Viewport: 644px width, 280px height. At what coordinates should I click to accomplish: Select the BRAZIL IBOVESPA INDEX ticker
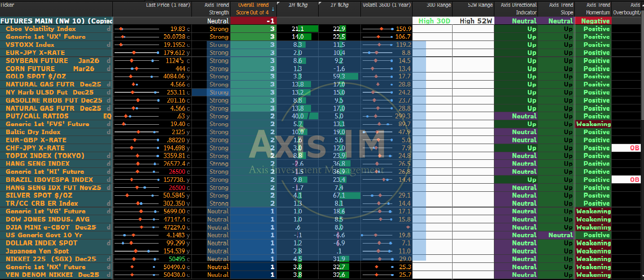coord(49,180)
